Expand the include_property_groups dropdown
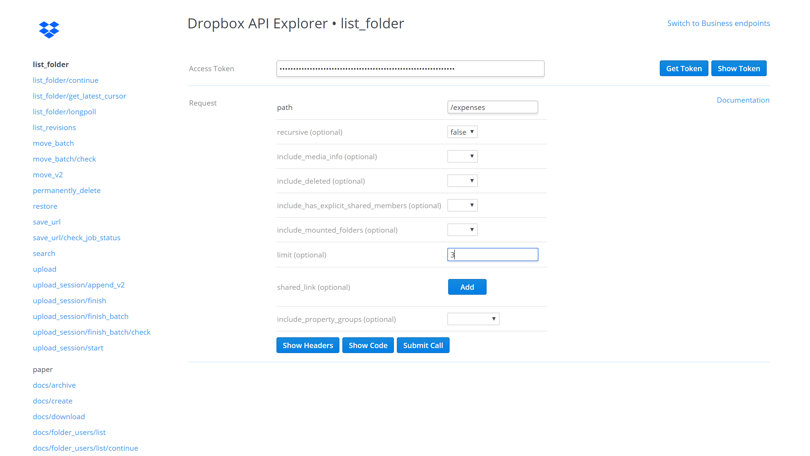 point(473,319)
